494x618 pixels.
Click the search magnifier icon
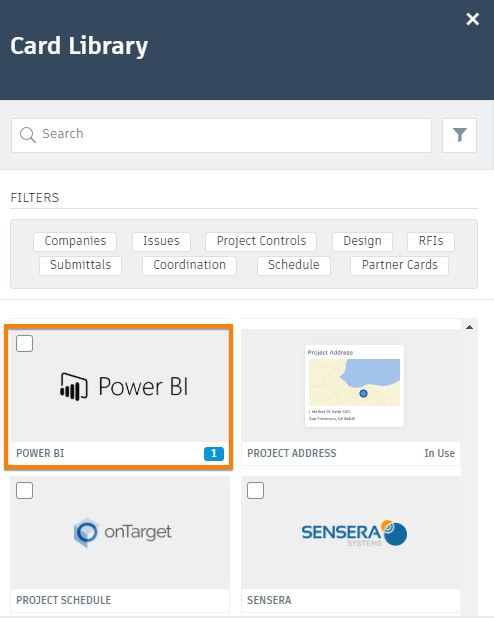pos(28,135)
